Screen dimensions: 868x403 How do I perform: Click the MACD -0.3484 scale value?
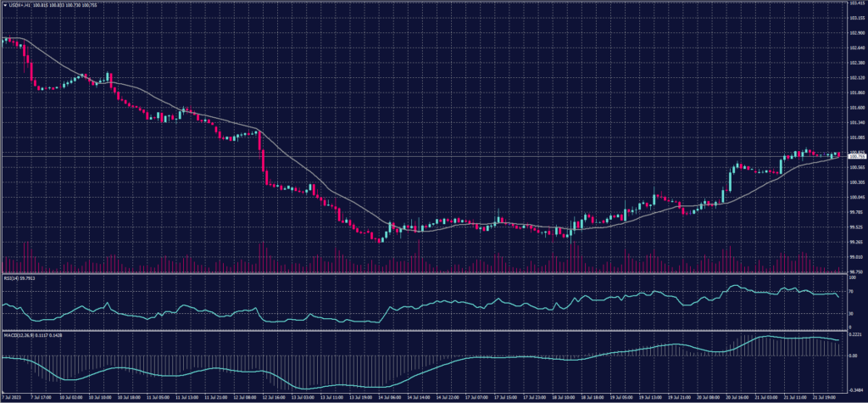point(856,388)
